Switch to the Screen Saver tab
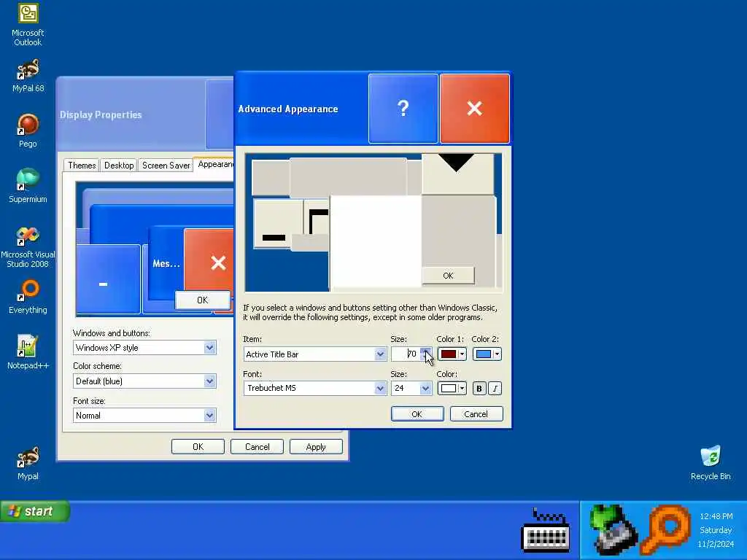This screenshot has width=747, height=560. tap(166, 166)
